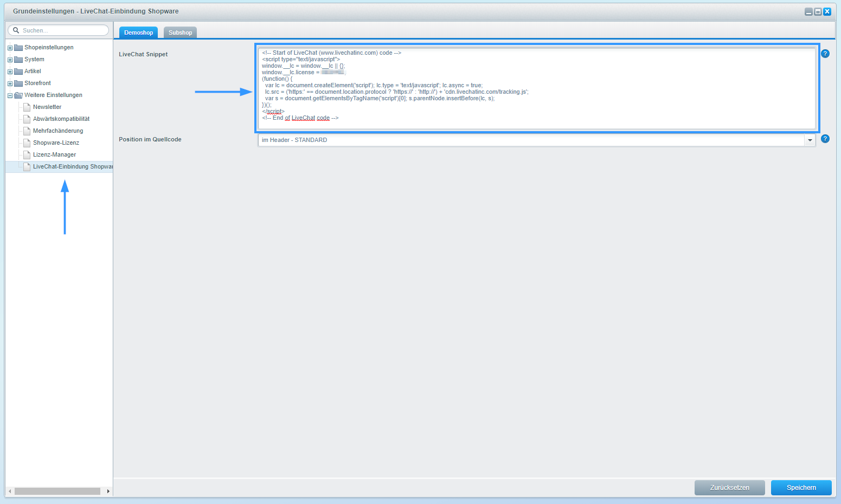Click the window title 'Grundeinstellungen - LiveChat-Einbindung Shopware'
Viewport: 841px width, 504px height.
96,11
